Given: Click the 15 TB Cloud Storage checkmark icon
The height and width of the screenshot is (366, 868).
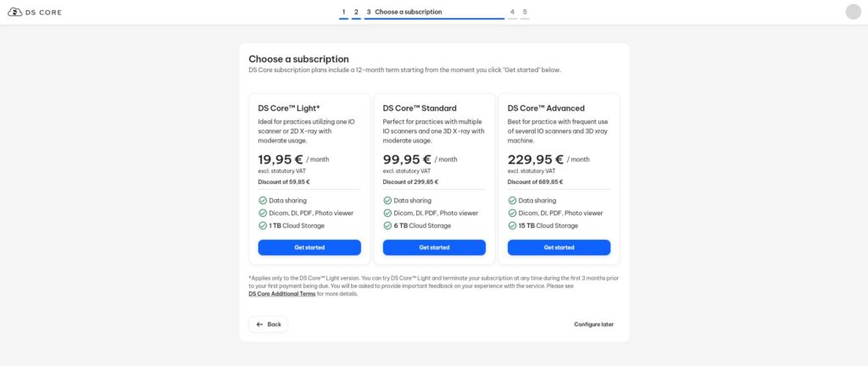Looking at the screenshot, I should click(512, 226).
